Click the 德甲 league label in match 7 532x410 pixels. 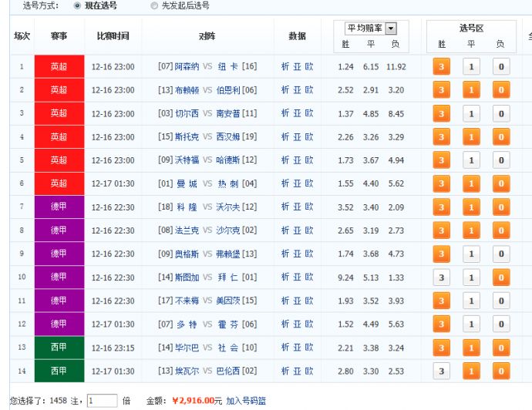click(x=59, y=207)
